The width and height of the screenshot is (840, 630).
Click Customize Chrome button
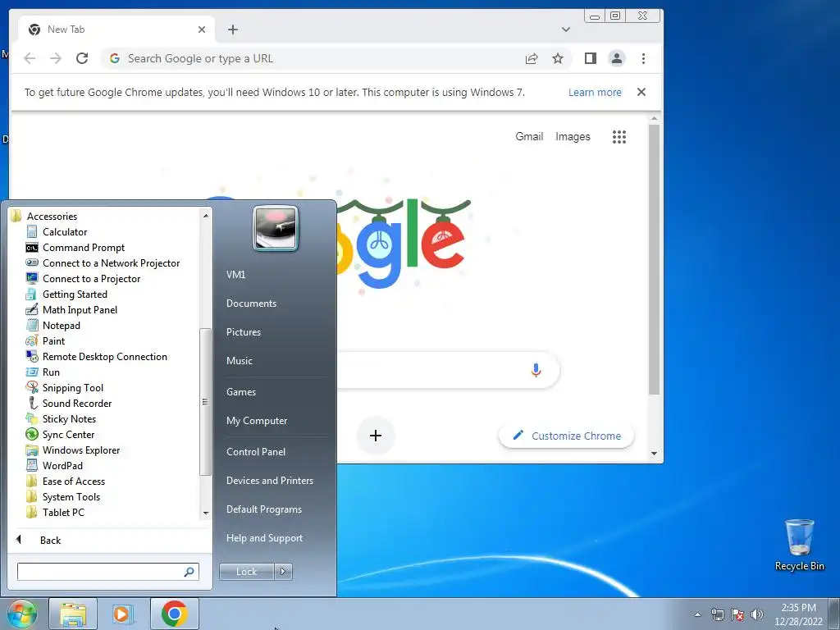point(566,436)
